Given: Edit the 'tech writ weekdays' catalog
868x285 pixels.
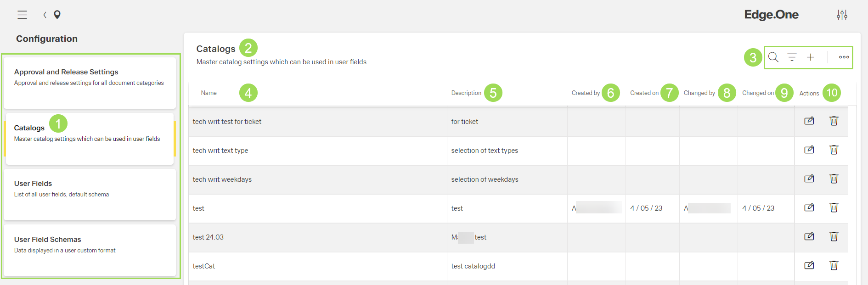Looking at the screenshot, I should (809, 179).
